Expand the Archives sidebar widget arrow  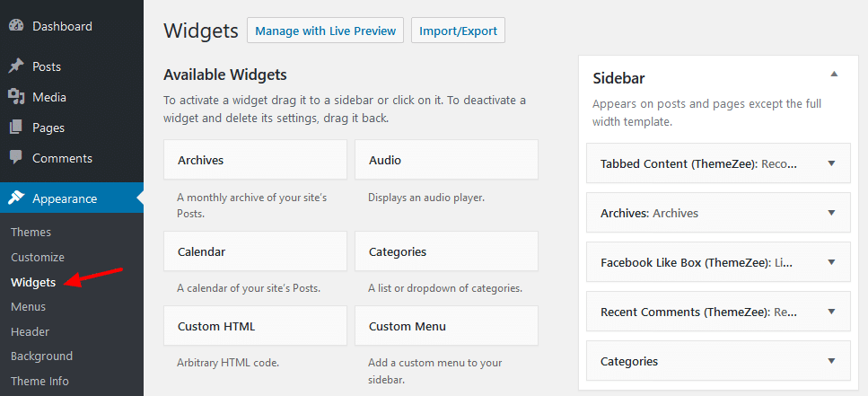[831, 213]
